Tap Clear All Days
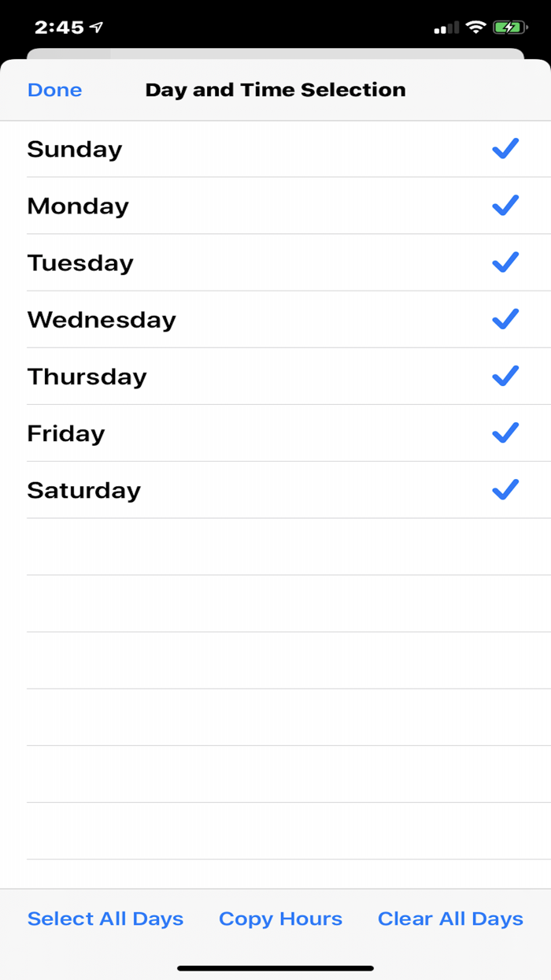This screenshot has height=980, width=551. 450,919
